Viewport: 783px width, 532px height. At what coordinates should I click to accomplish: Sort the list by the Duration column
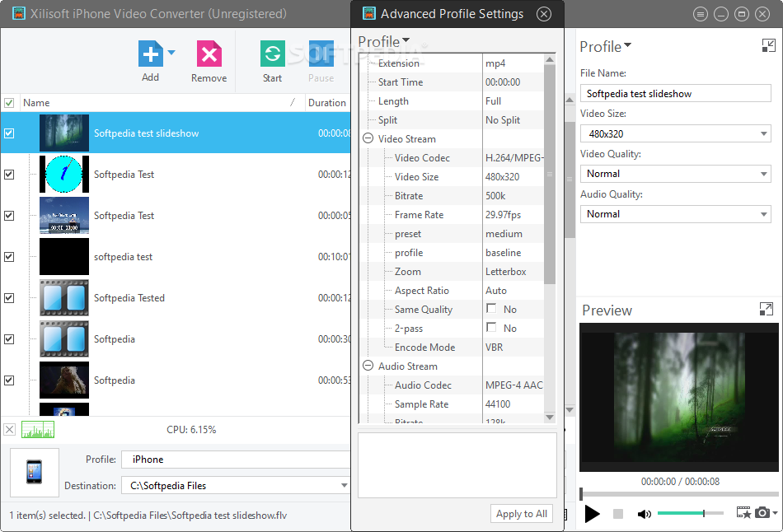coord(327,103)
